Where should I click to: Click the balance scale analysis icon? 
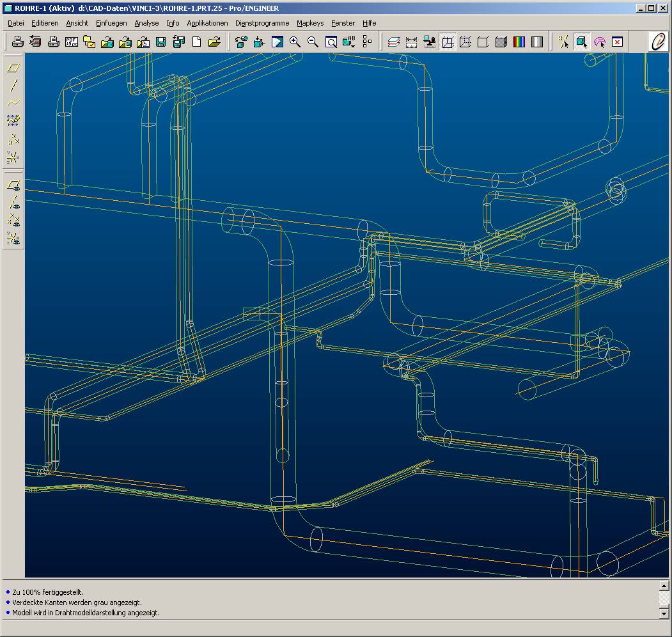pyautogui.click(x=430, y=42)
